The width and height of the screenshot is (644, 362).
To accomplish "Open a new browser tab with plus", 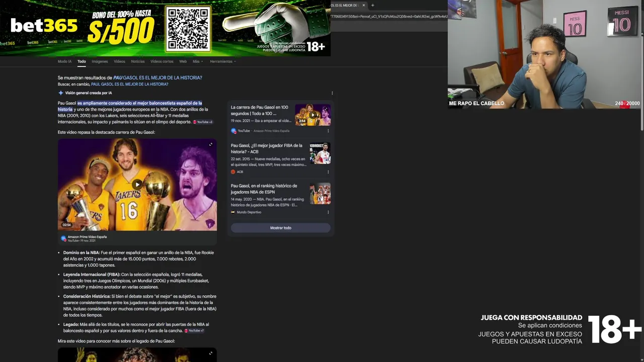I will [x=372, y=5].
